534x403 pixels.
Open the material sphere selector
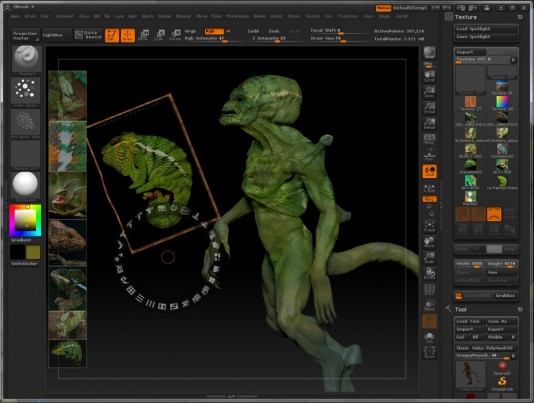click(26, 186)
